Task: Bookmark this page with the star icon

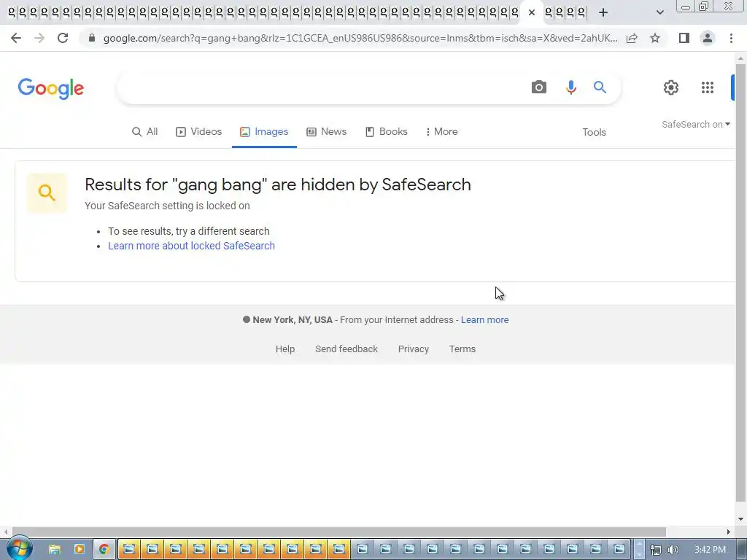Action: [655, 38]
